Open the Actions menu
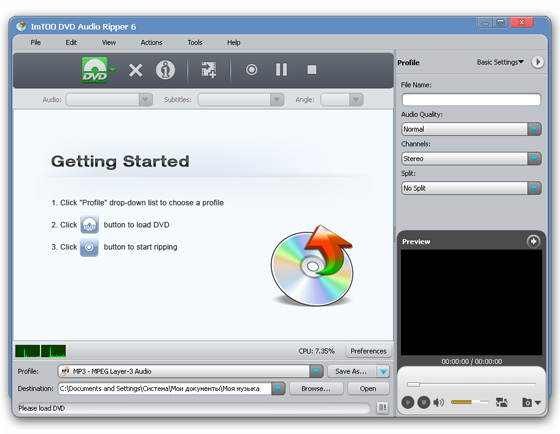560x434 pixels. [x=151, y=43]
